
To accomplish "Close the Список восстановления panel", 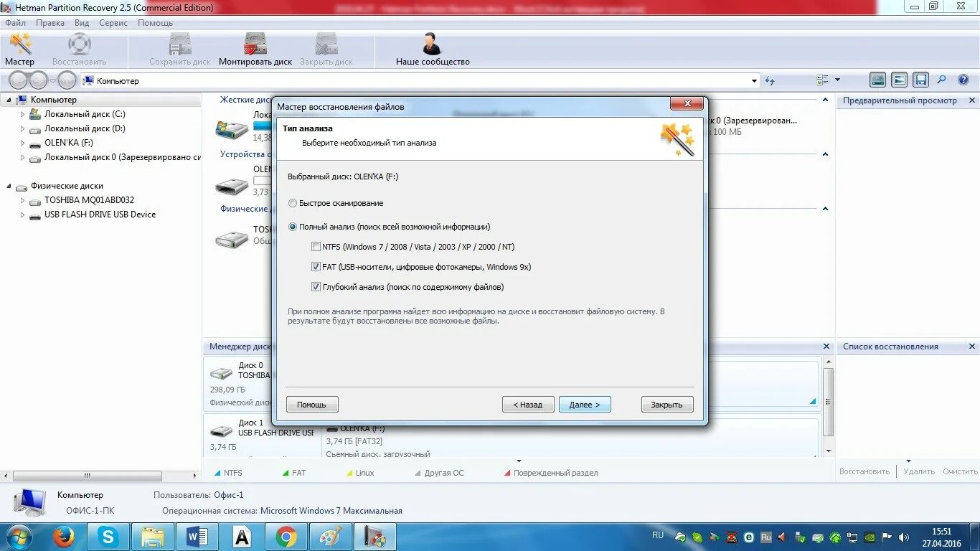I will point(972,347).
